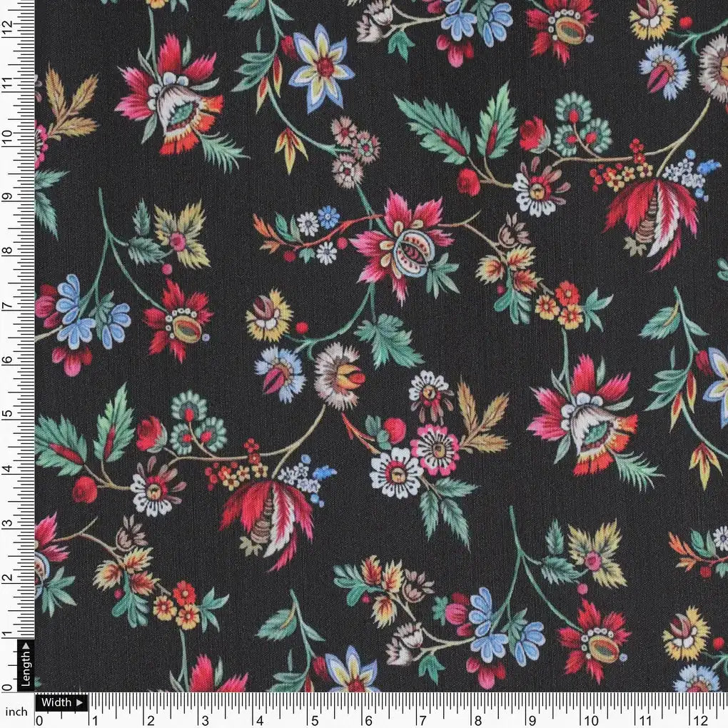Click the 12 mark on the length ruler
Screen dimensions: 728x728
[8, 27]
